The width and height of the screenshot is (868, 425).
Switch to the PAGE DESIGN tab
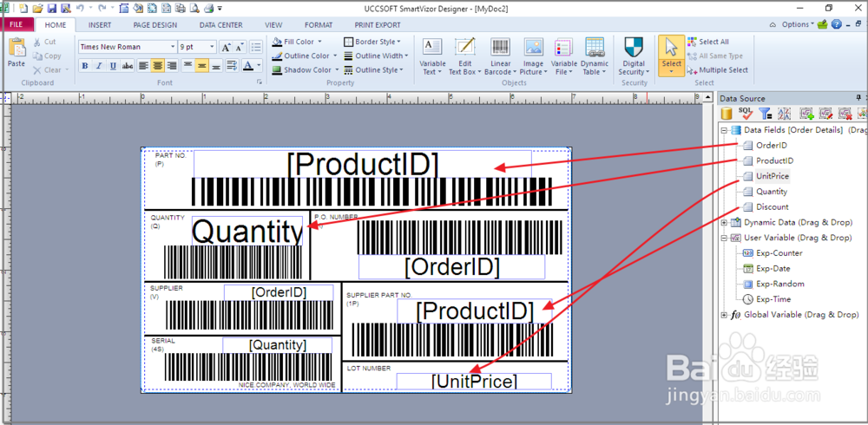pos(155,25)
